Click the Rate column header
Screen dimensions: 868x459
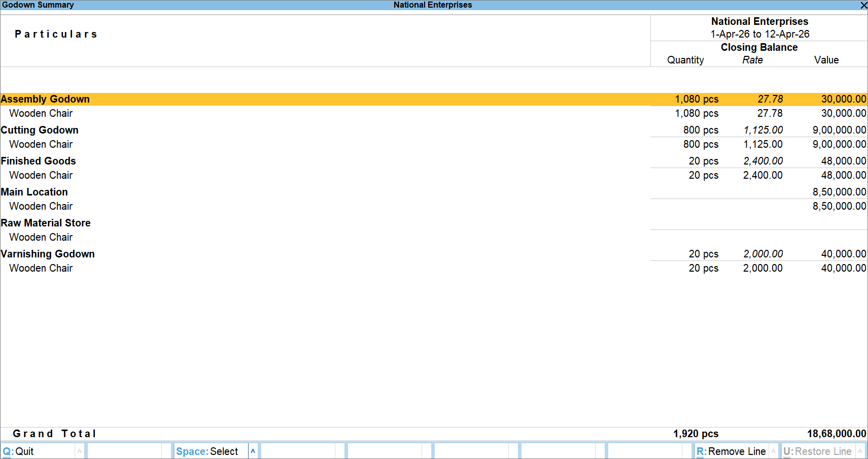[752, 60]
